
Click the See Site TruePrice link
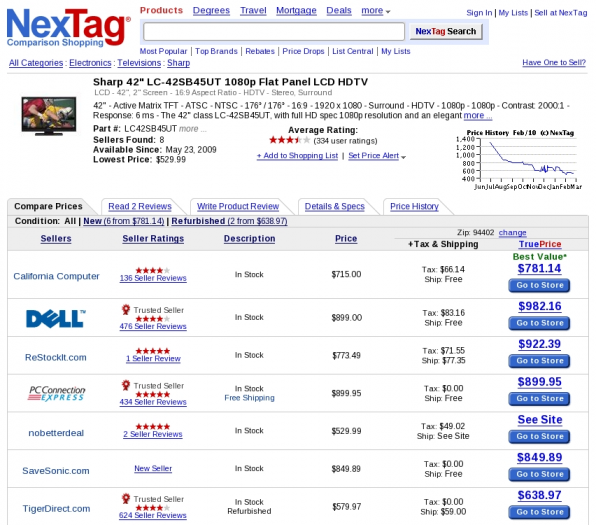[x=540, y=420]
